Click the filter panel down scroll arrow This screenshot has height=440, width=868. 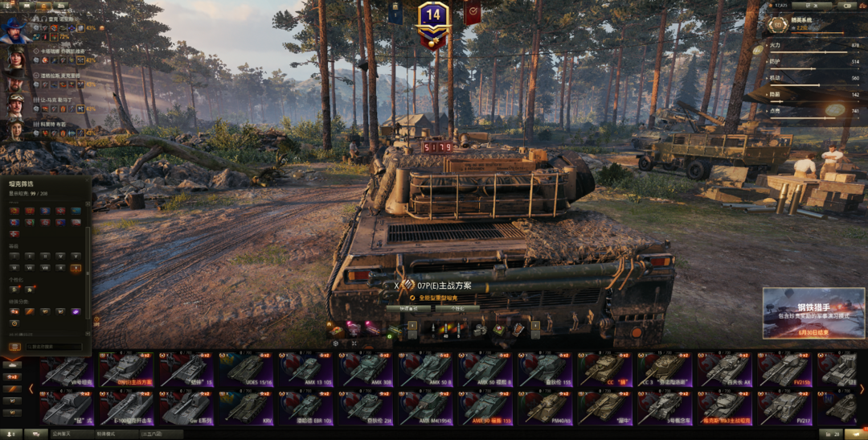click(x=88, y=334)
